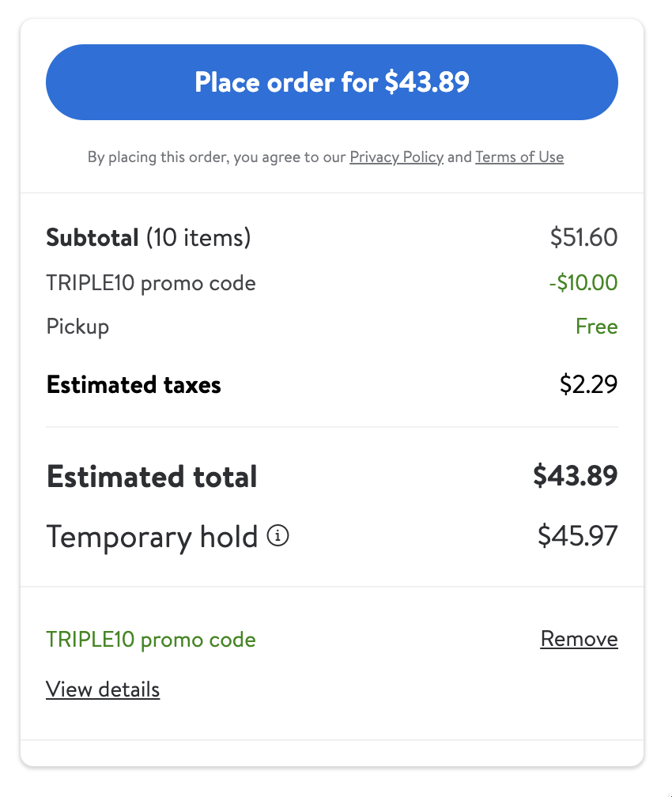This screenshot has height=797, width=672.
Task: Select the $45.97 temporary hold amount
Action: click(x=577, y=537)
